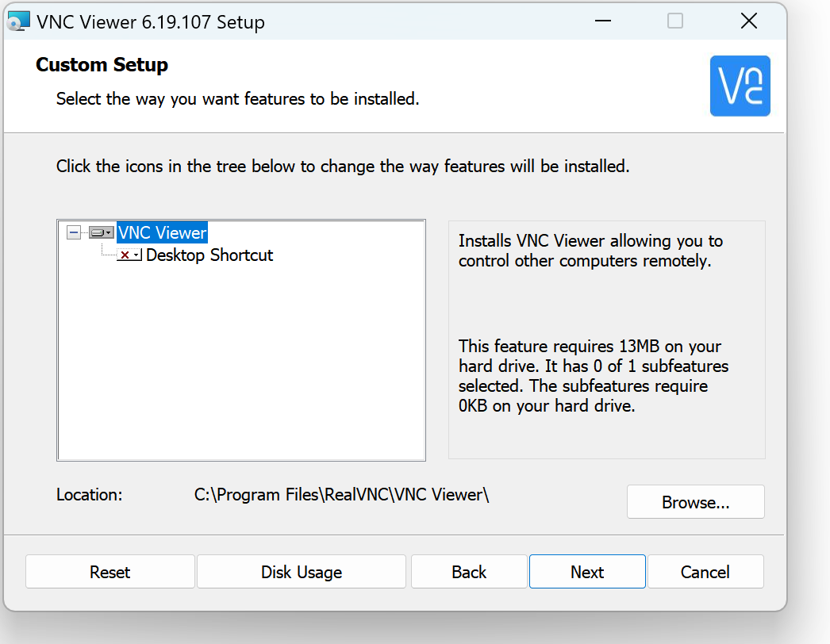
Task: Collapse the VNC Viewer tree node
Action: pos(74,232)
